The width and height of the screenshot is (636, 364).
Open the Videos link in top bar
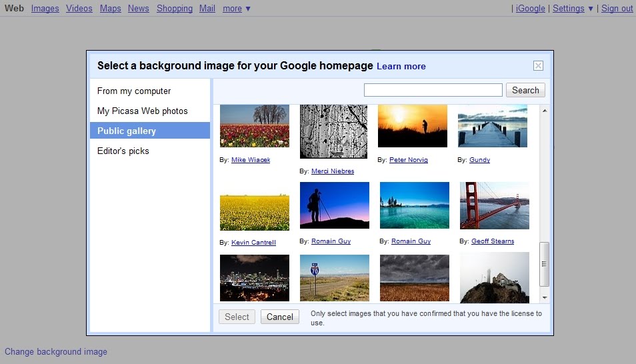click(79, 8)
